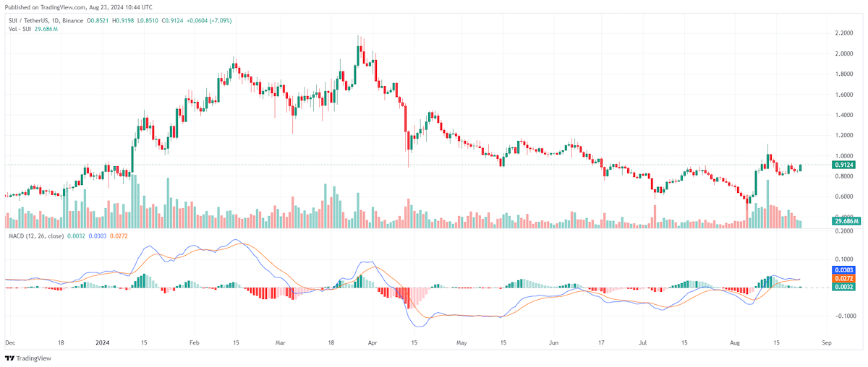Click the 0.1000 MACD axis label

coord(843,259)
